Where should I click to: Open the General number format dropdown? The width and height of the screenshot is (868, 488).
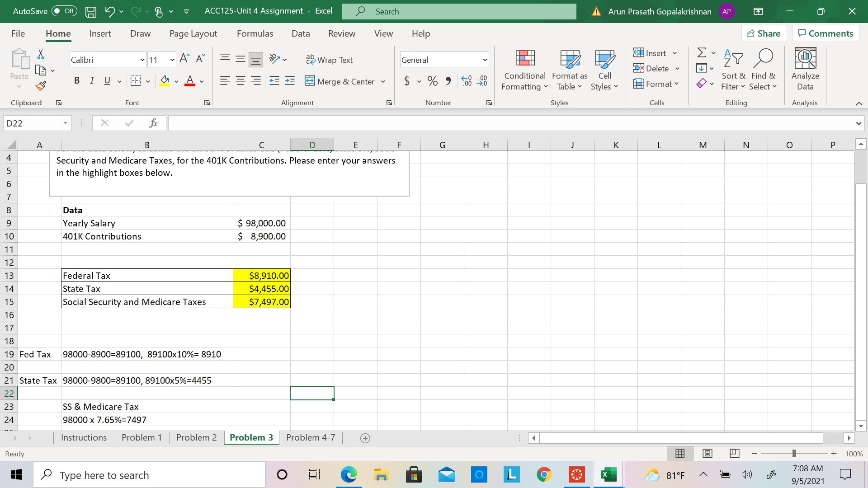485,60
